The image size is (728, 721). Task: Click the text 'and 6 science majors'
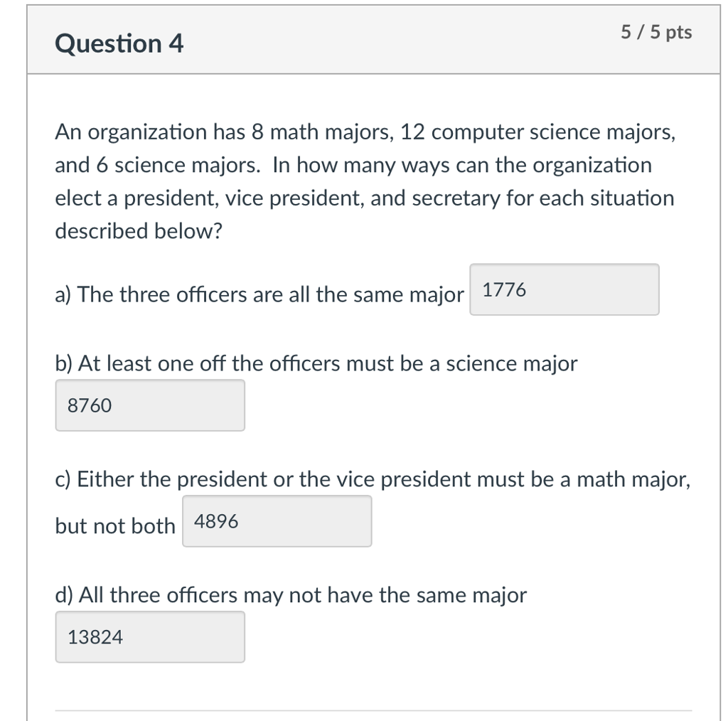(157, 165)
